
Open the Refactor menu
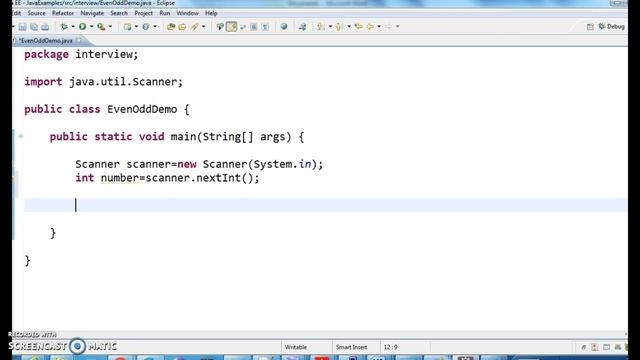[63, 13]
